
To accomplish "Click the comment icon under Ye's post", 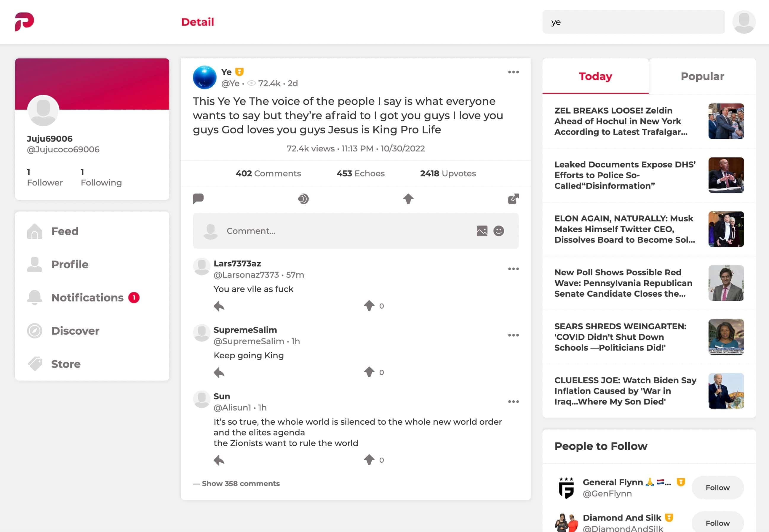I will (198, 199).
